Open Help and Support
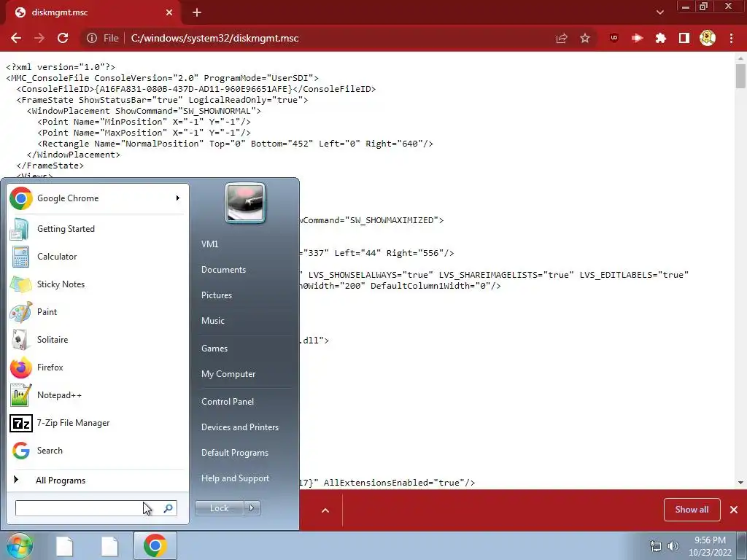 click(235, 478)
